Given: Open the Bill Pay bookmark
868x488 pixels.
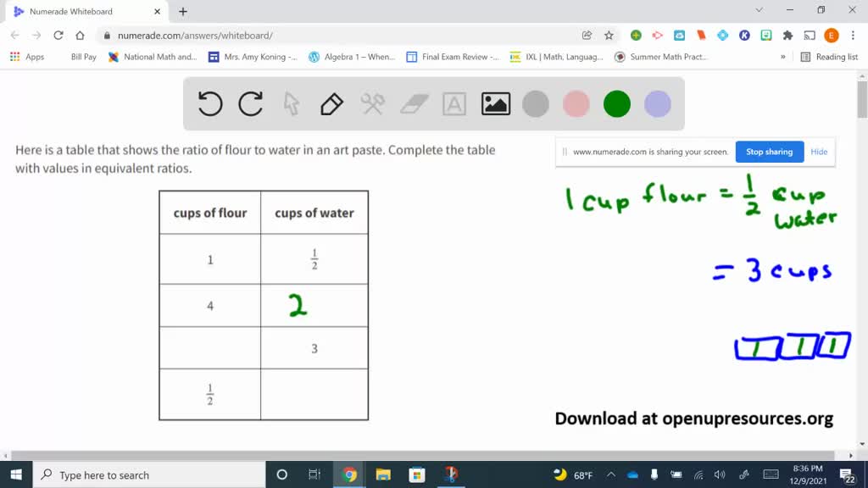Looking at the screenshot, I should [84, 57].
